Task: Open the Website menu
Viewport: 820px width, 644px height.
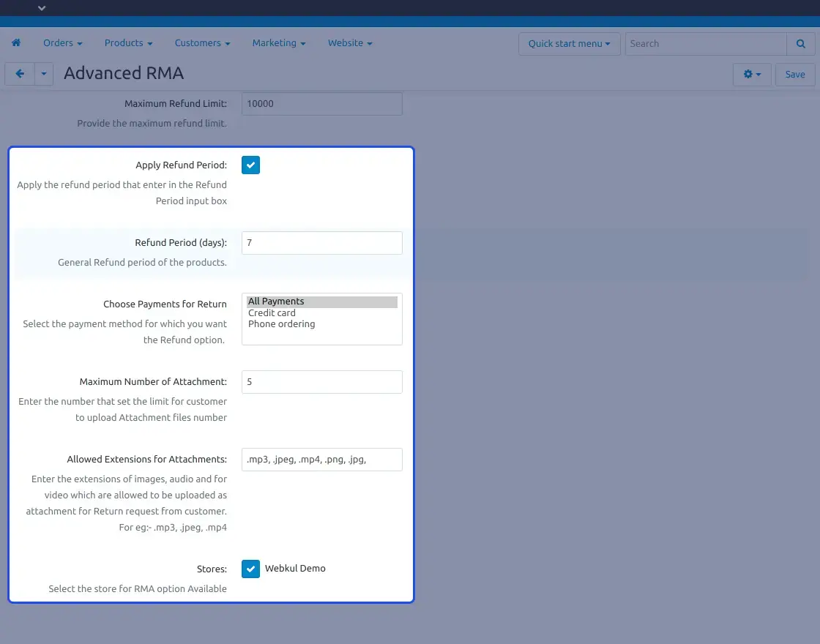Action: click(x=349, y=43)
